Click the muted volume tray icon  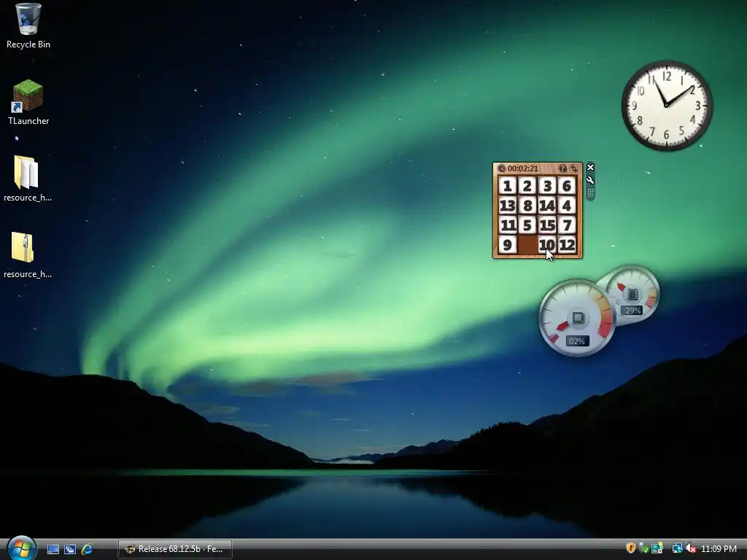(x=691, y=548)
